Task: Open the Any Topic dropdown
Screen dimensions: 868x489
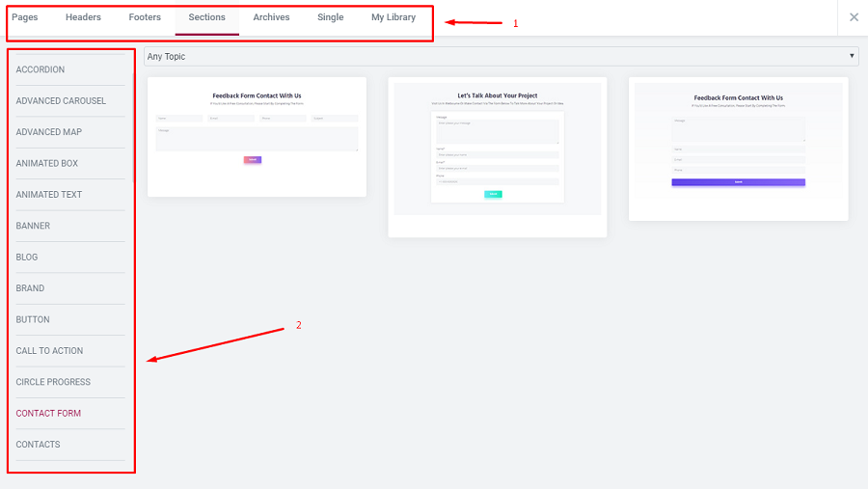Action: click(501, 57)
